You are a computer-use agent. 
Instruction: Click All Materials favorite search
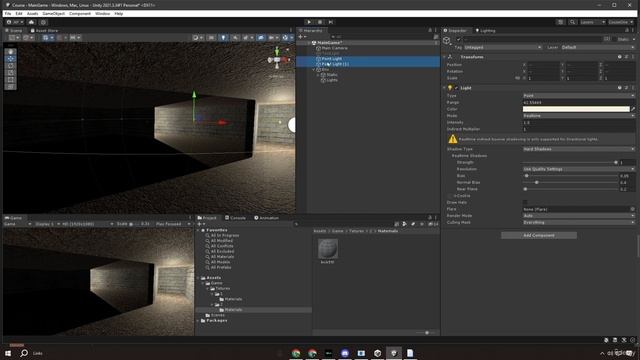(222, 257)
